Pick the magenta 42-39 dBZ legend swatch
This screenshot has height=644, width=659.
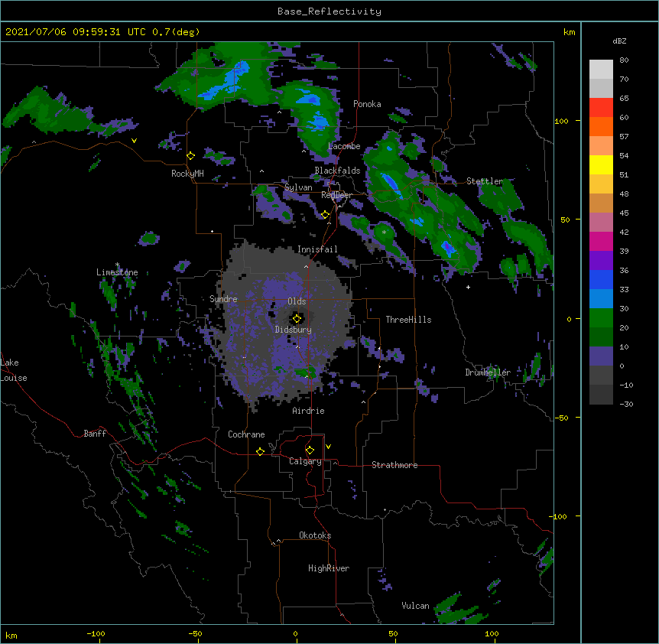click(x=601, y=241)
